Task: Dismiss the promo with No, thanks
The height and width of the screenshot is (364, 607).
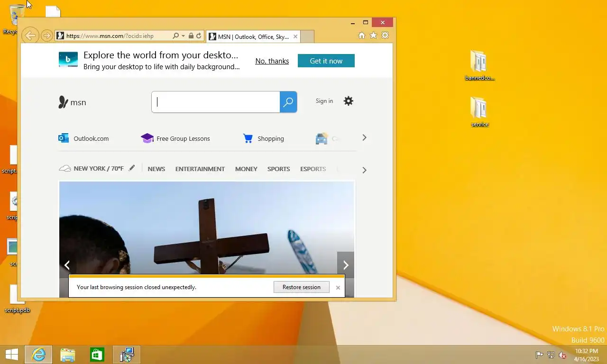Action: pos(272,61)
